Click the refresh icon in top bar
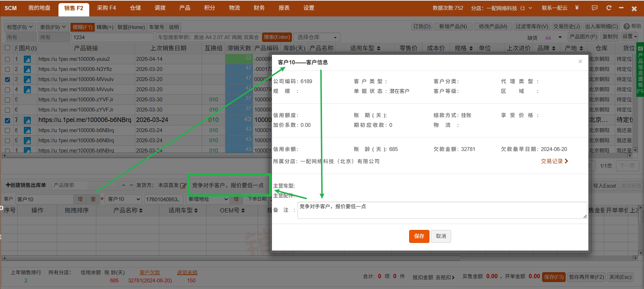Screen dimensions: 644x289 pyautogui.click(x=609, y=8)
